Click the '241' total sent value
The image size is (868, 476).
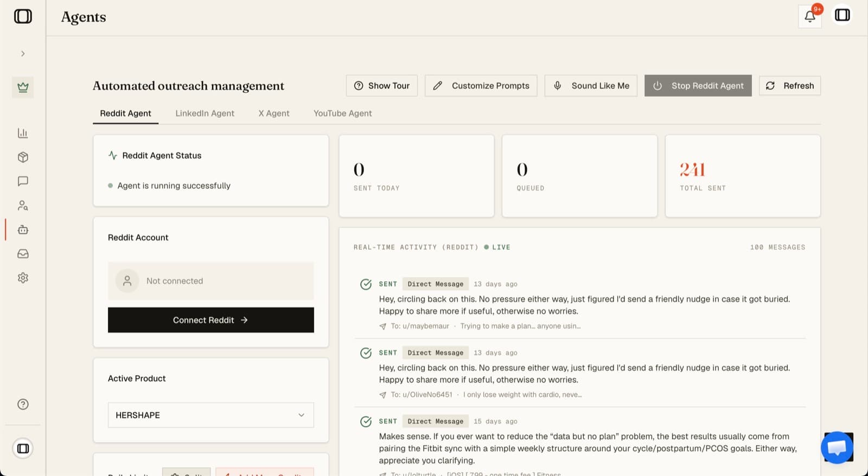pos(692,170)
